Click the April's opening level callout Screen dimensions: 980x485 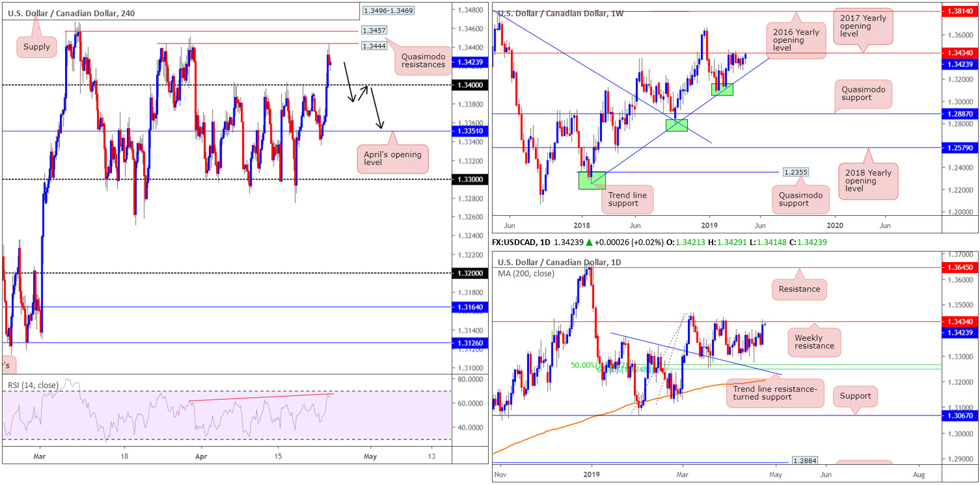[392, 159]
